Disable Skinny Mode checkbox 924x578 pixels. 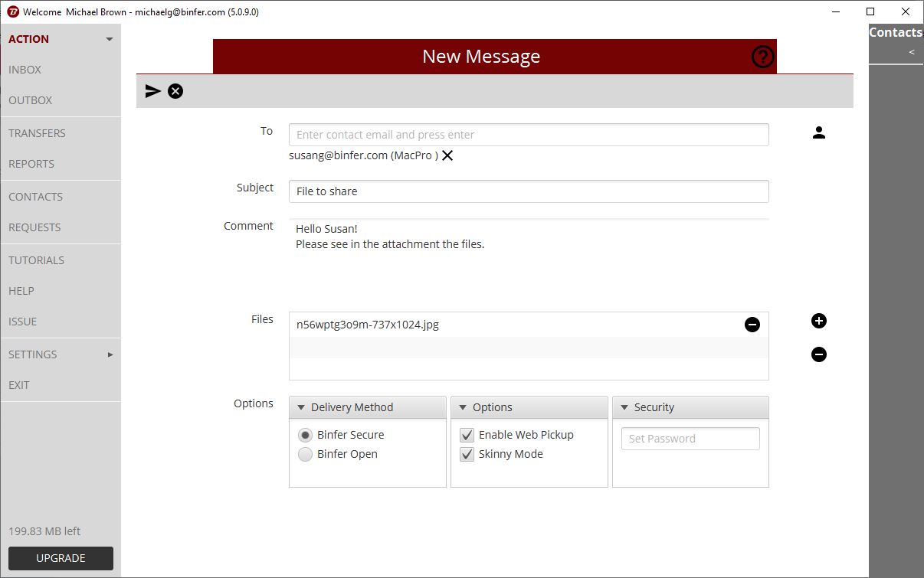point(467,454)
